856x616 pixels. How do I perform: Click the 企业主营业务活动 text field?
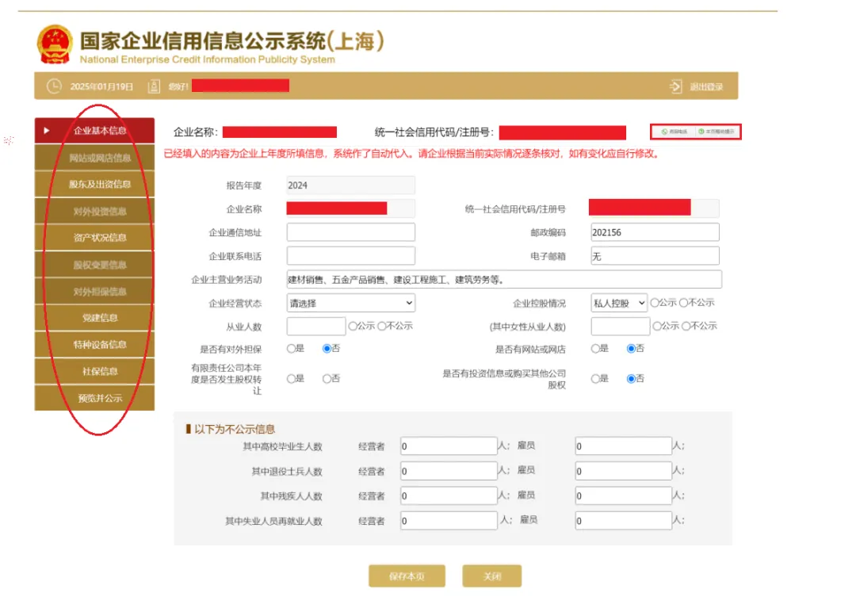504,279
